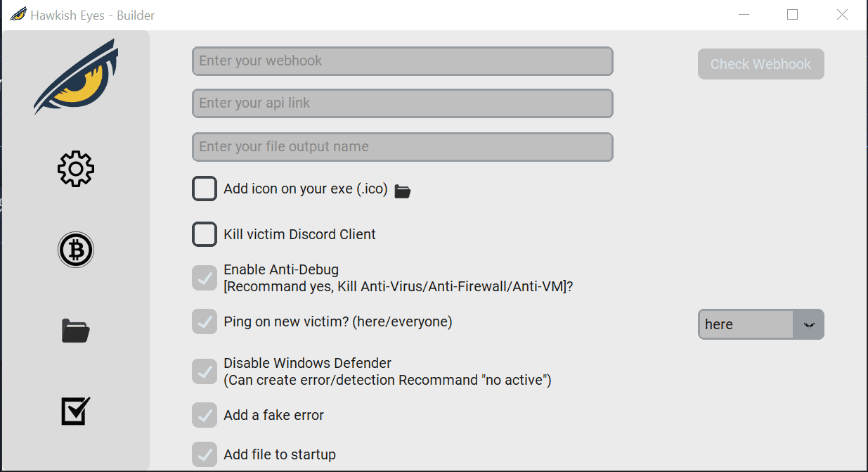
Task: Maximize the Builder window
Action: (x=792, y=15)
